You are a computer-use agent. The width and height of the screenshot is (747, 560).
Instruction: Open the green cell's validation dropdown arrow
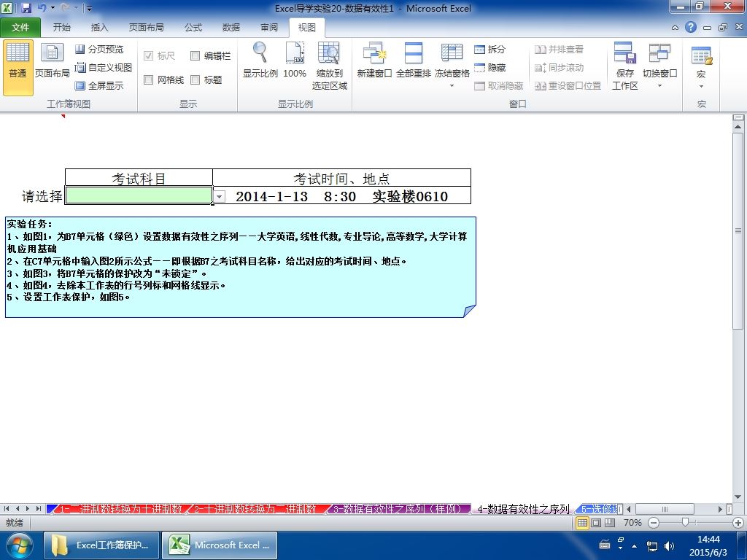pyautogui.click(x=219, y=196)
